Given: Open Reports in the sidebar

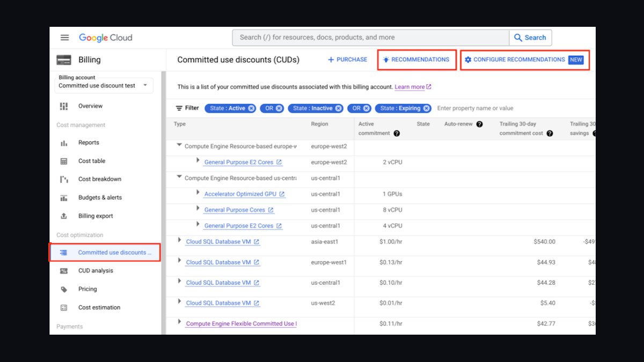Looking at the screenshot, I should 89,143.
